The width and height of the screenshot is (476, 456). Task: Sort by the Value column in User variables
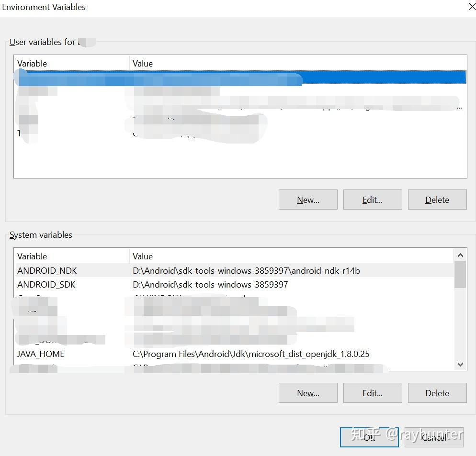(x=239, y=63)
